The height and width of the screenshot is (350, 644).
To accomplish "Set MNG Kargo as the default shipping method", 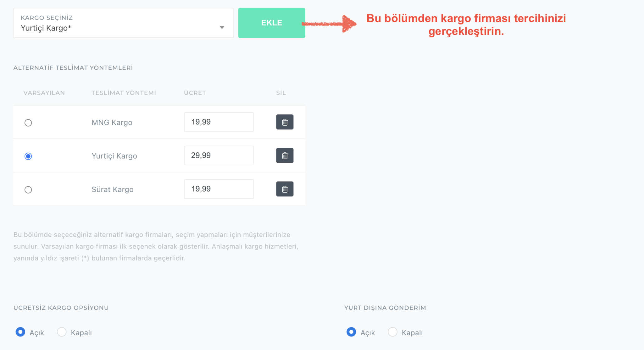I will [28, 123].
